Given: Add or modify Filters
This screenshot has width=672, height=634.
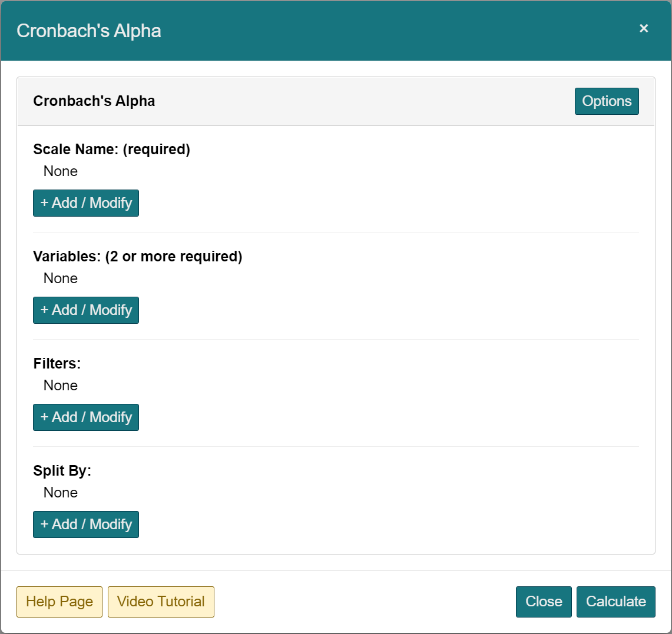Looking at the screenshot, I should [86, 417].
